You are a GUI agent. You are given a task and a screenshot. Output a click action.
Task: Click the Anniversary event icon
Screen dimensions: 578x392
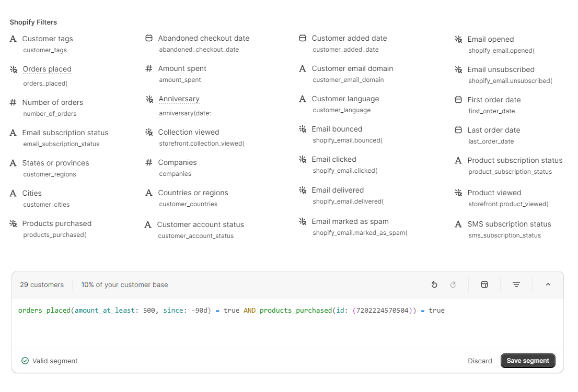(x=149, y=99)
